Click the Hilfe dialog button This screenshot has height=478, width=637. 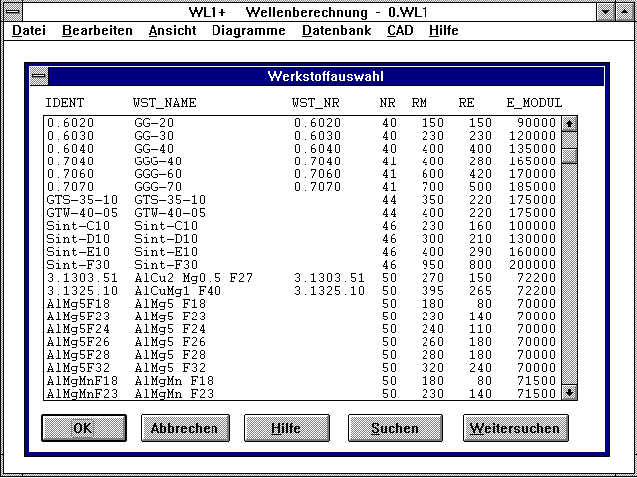click(x=286, y=428)
